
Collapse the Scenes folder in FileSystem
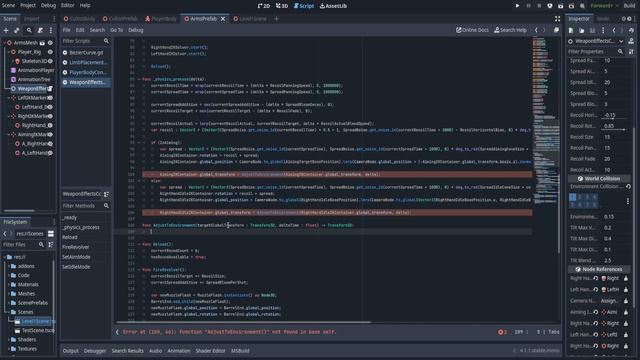pos(9,312)
